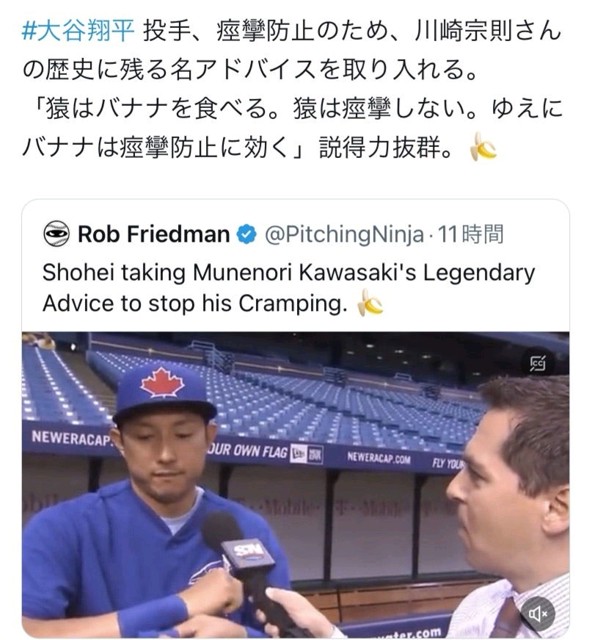592x640 pixels.
Task: Open the @PitchingNinja handle
Action: click(x=344, y=234)
